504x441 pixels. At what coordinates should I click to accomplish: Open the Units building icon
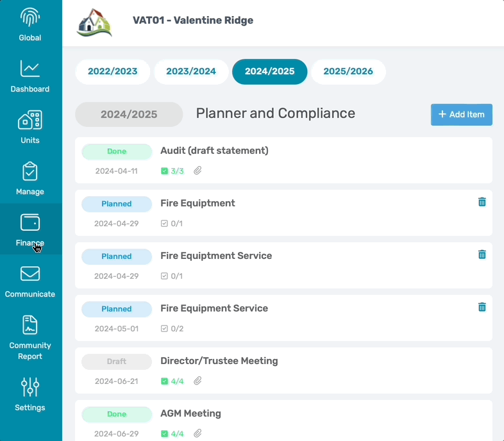click(30, 120)
